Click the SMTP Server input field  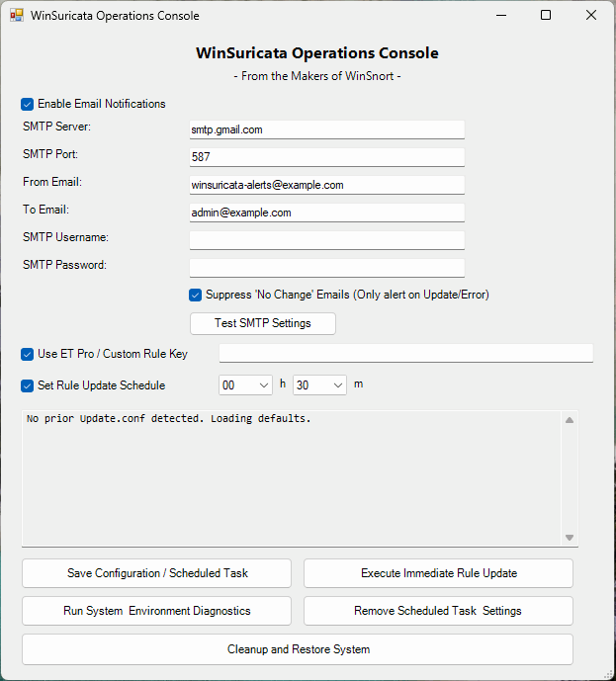point(327,129)
